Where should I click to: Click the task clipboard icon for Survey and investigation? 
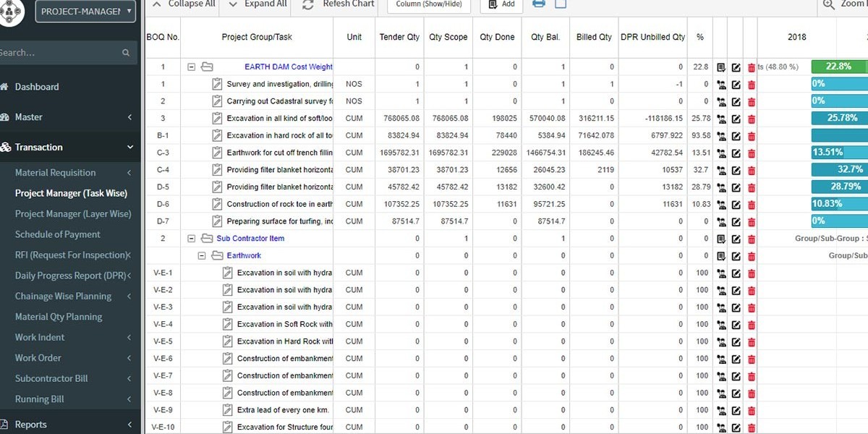[217, 84]
